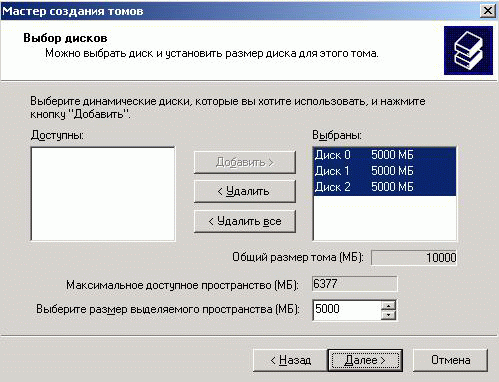
Task: Select Диск 0 in the Выбраны list
Action: [x=385, y=155]
